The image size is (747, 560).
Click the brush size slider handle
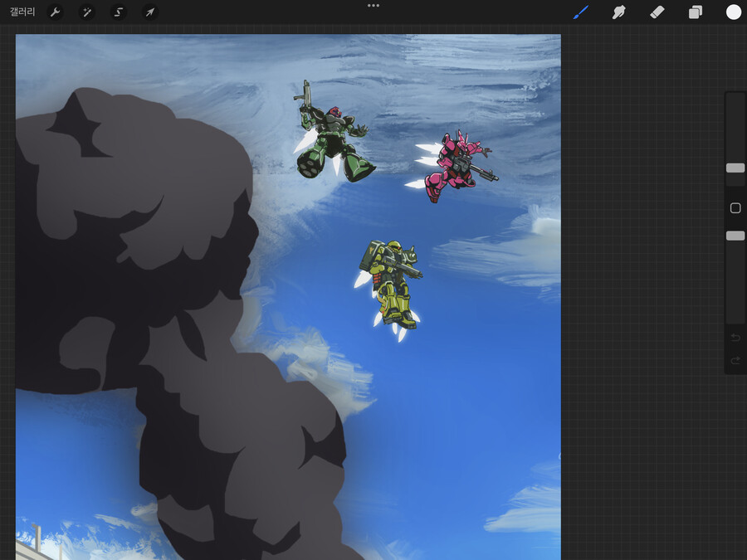click(735, 168)
